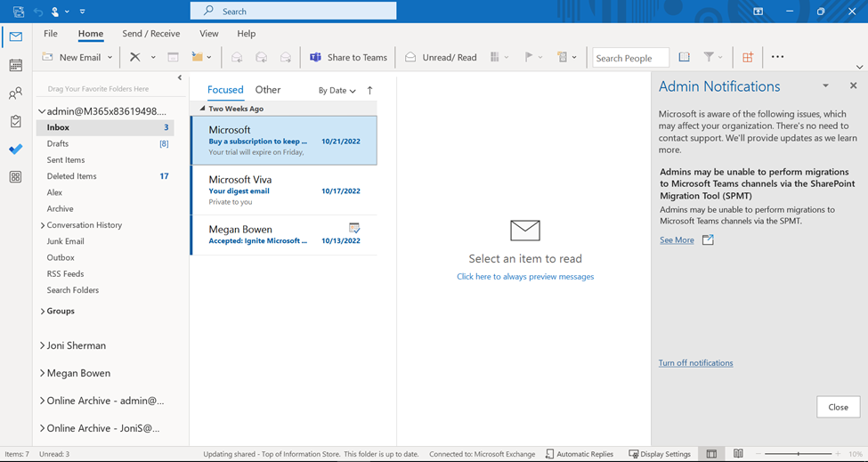Open the People contacts module

pyautogui.click(x=16, y=93)
